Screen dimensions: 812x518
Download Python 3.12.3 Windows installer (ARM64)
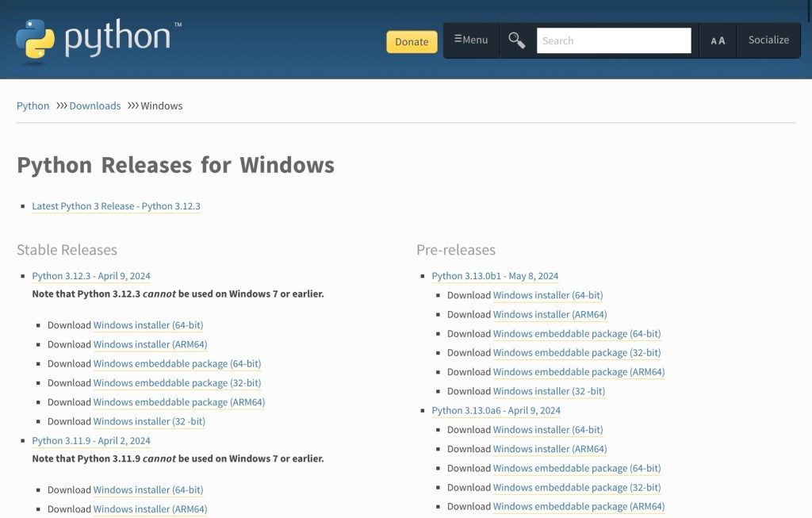pyautogui.click(x=150, y=344)
